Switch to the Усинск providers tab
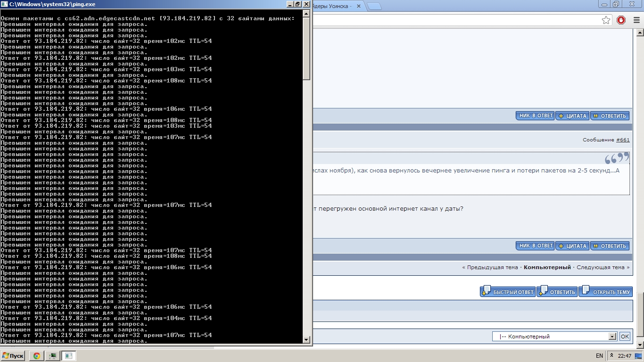 click(332, 6)
